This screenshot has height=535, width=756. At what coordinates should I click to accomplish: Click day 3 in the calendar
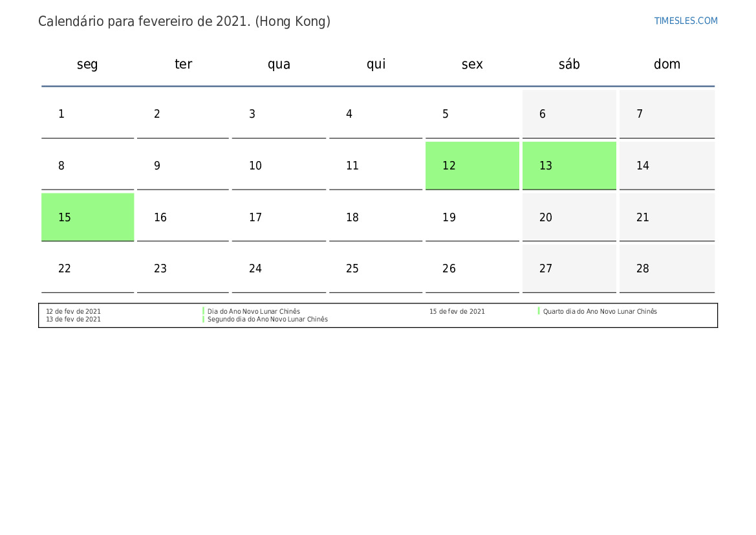coord(279,114)
